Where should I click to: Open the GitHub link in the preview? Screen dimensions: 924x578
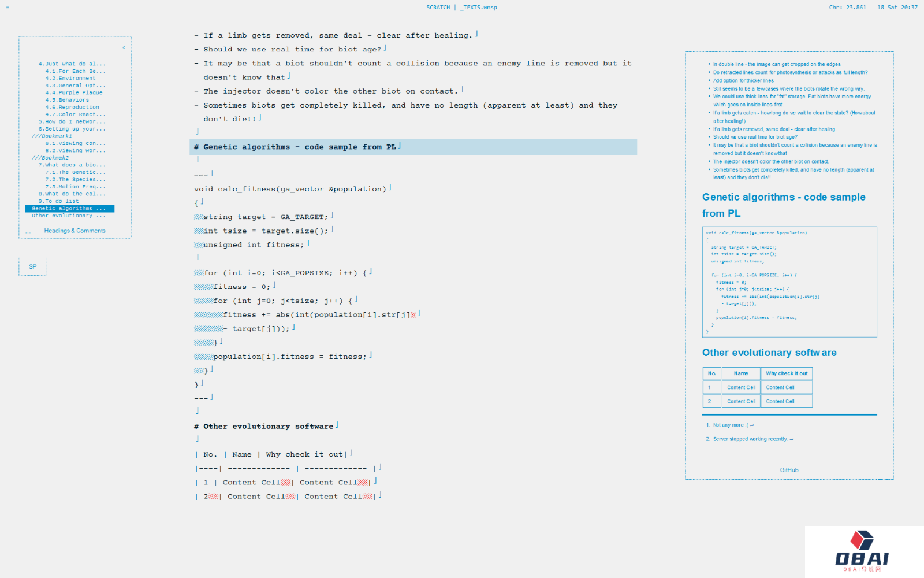pyautogui.click(x=789, y=470)
